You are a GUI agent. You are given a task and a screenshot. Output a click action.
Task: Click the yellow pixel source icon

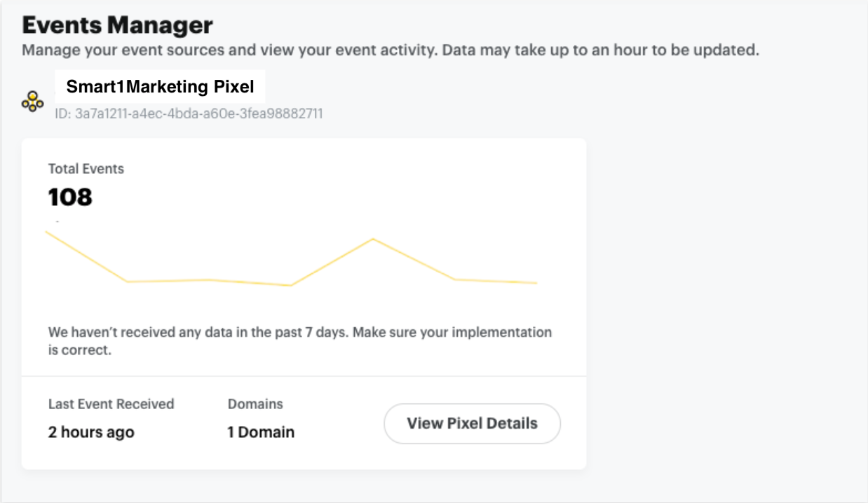32,102
